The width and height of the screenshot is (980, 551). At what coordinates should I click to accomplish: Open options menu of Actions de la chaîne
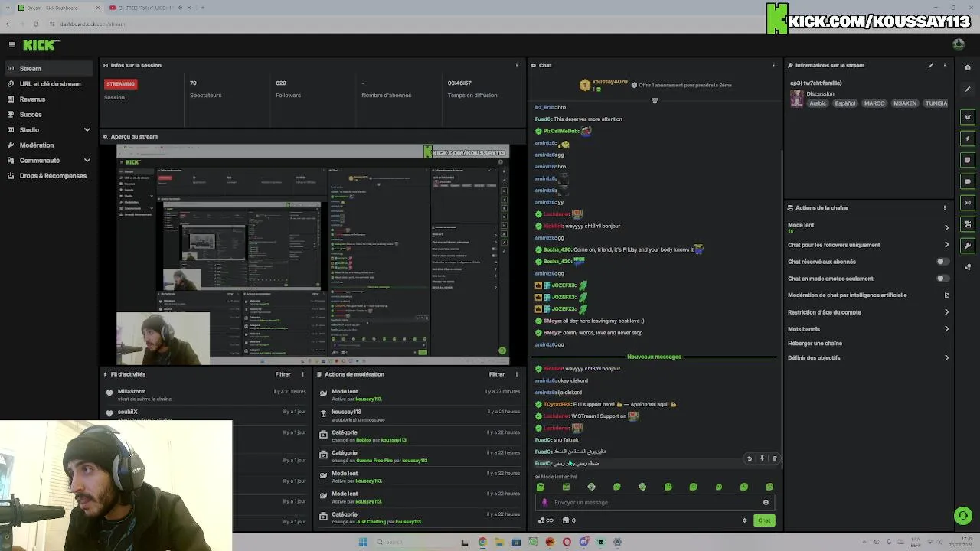[x=945, y=207]
